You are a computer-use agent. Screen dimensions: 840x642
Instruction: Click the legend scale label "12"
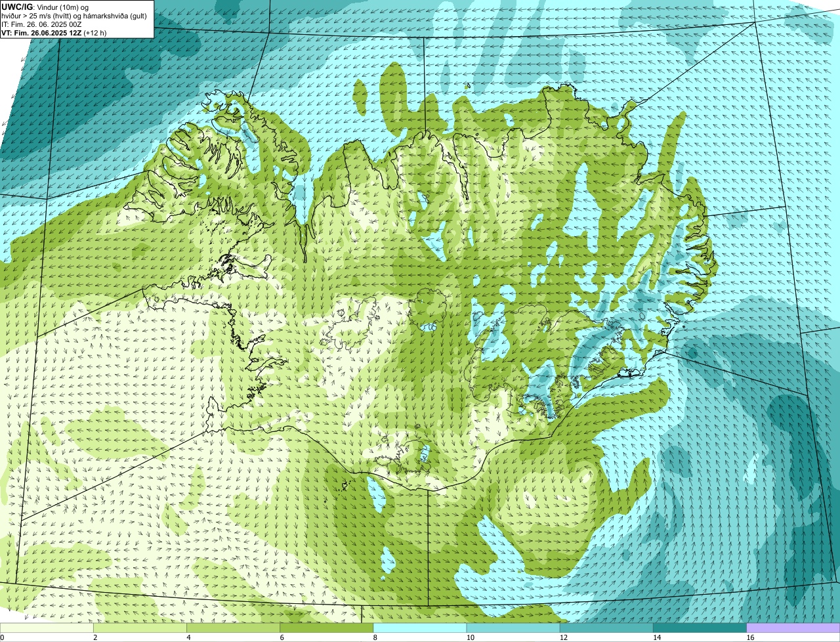point(563,637)
